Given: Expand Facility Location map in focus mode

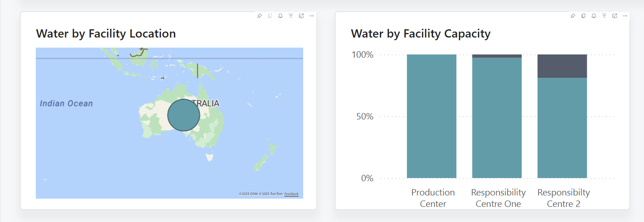Looking at the screenshot, I should [x=301, y=16].
